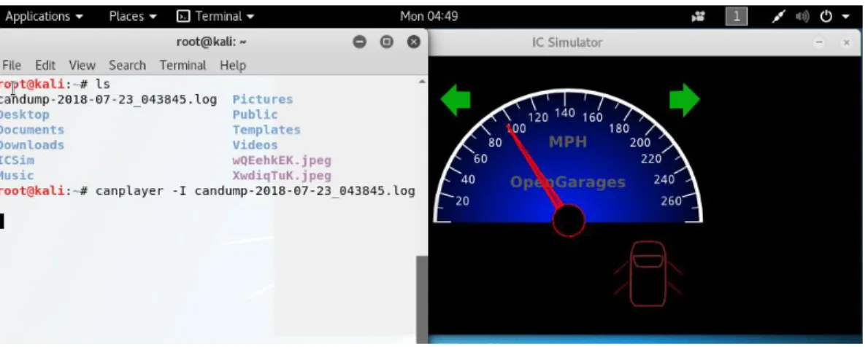Click the 140 mark on speedometer
Image resolution: width=868 pixels, height=347 pixels.
564,113
